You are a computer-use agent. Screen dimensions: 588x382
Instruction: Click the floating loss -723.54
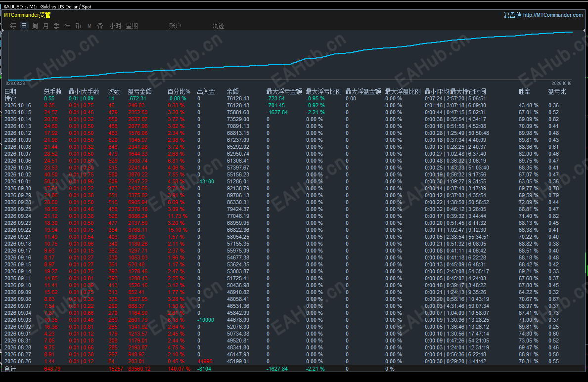(275, 99)
